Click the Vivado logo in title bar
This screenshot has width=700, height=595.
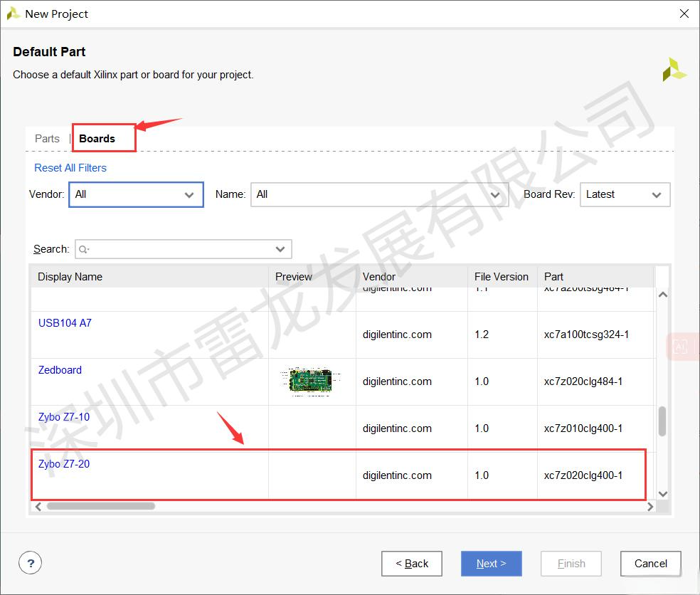tap(14, 14)
